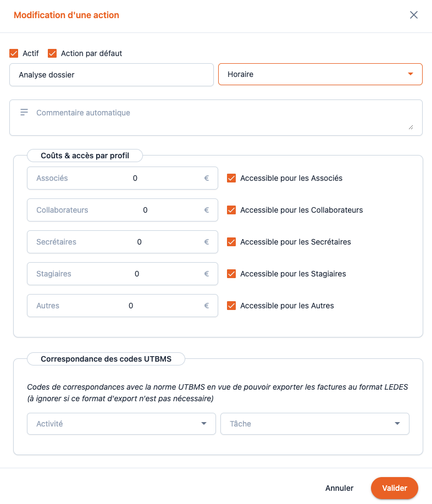This screenshot has width=432, height=504.
Task: Click the comment lines icon
Action: point(24,112)
